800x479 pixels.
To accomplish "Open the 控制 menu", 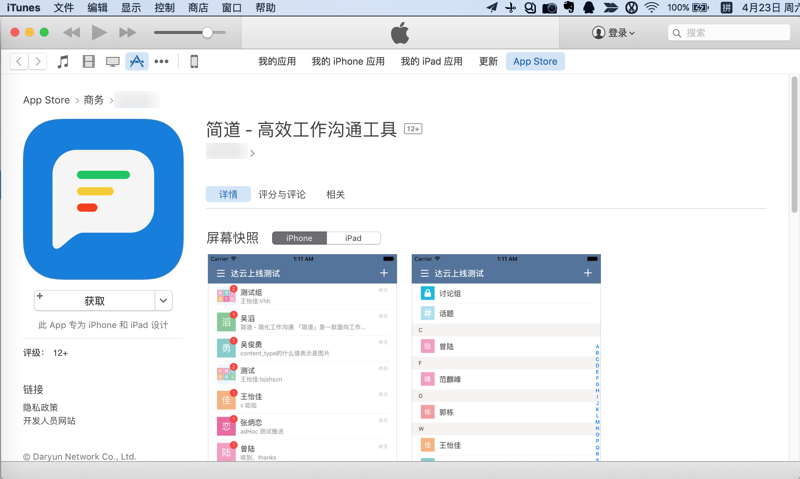I will click(x=165, y=8).
